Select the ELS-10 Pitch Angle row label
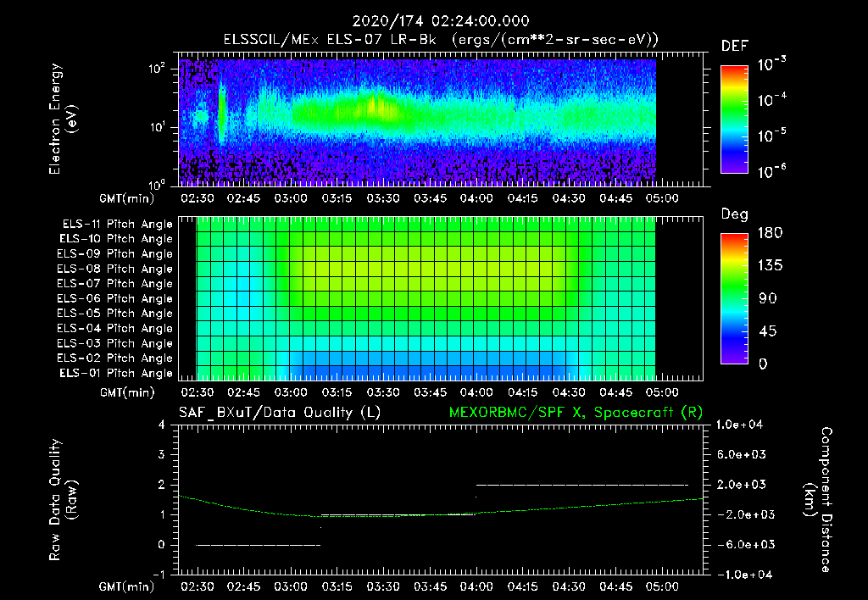 tap(116, 239)
